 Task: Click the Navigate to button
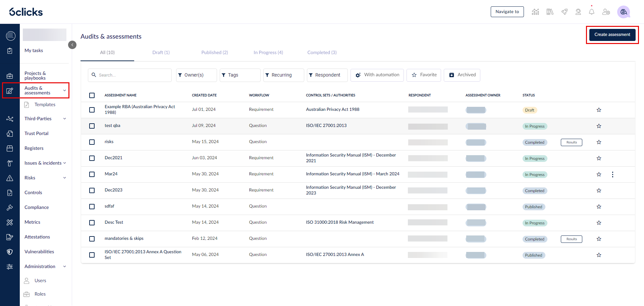(507, 12)
